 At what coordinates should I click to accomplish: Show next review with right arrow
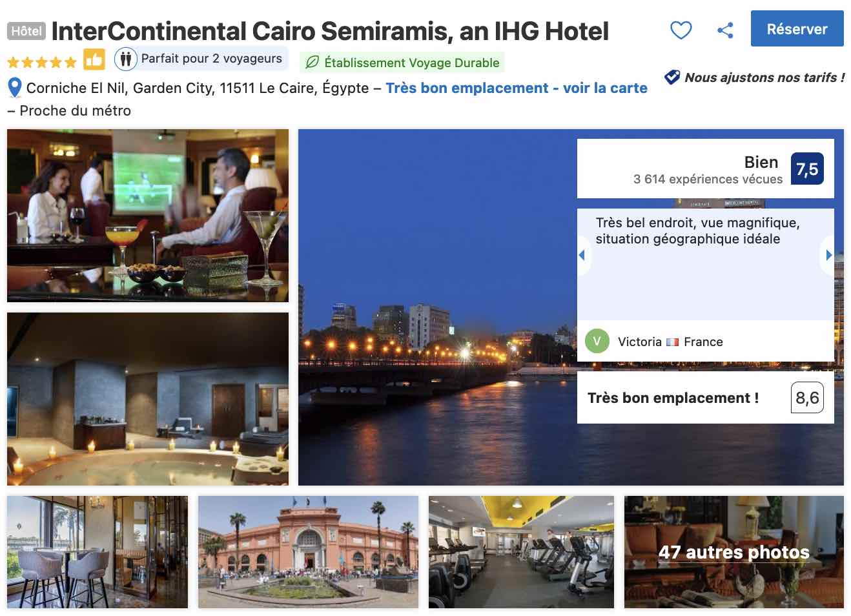pyautogui.click(x=828, y=255)
